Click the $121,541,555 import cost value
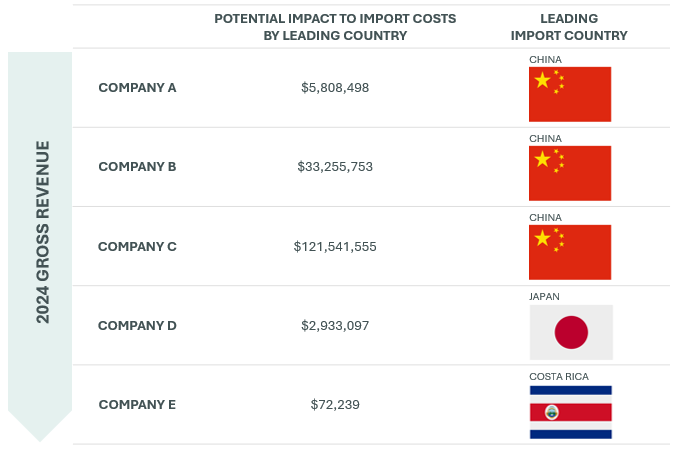The height and width of the screenshot is (449, 682). pos(335,247)
